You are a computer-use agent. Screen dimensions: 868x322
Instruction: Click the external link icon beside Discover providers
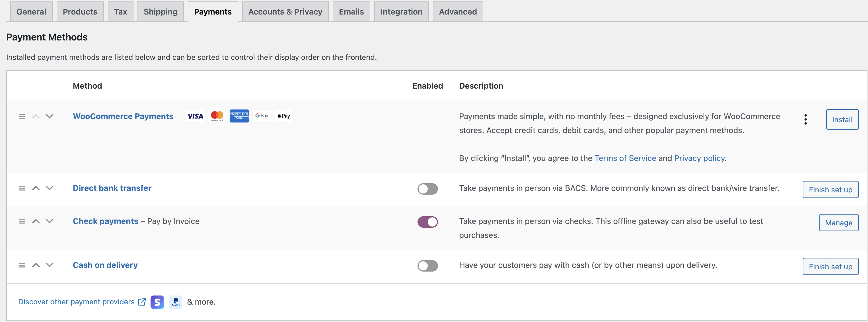click(x=142, y=302)
